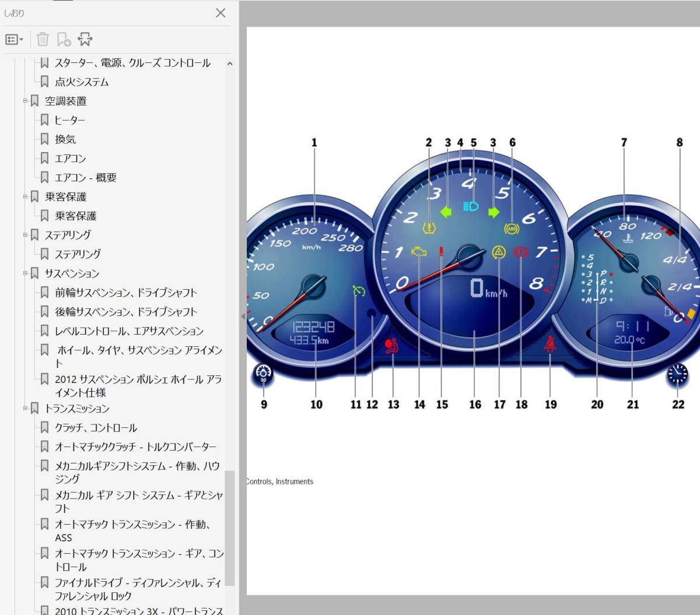The image size is (700, 615).
Task: Open the ヒーター bookmark
Action: pyautogui.click(x=70, y=120)
